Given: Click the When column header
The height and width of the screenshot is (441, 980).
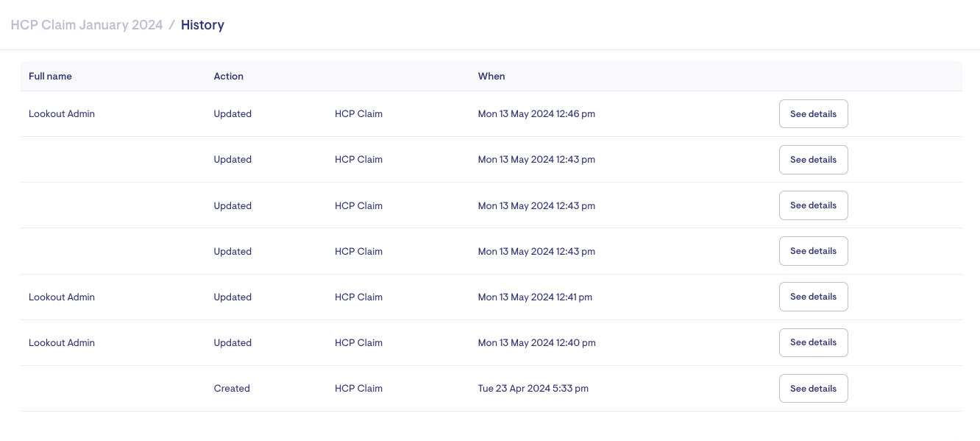Looking at the screenshot, I should [491, 76].
